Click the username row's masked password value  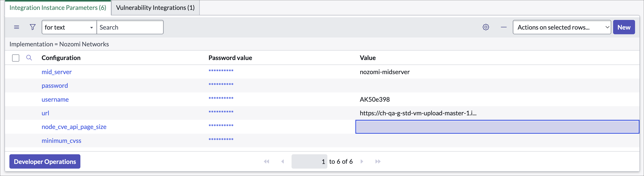coord(221,99)
